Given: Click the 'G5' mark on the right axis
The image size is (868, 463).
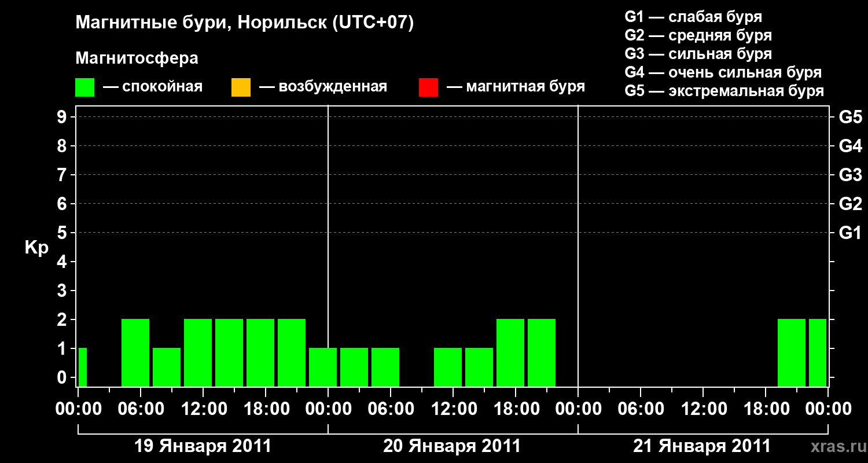Looking at the screenshot, I should tap(850, 117).
